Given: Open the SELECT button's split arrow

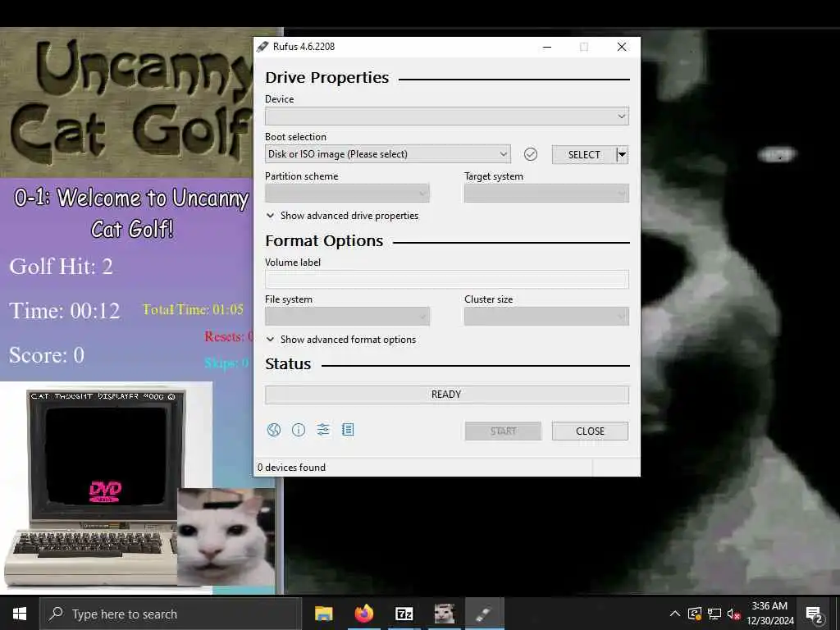Looking at the screenshot, I should point(622,155).
